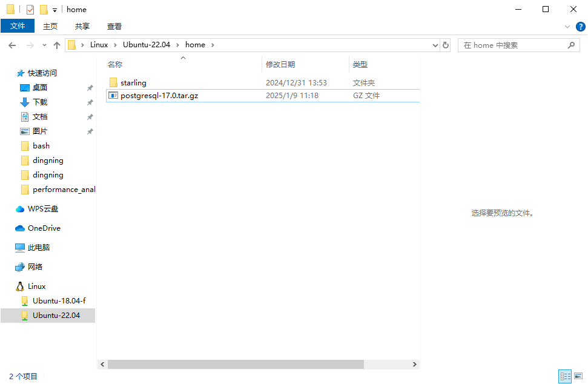This screenshot has height=384, width=588.
Task: Select 快速访问 in the navigation pane
Action: 42,73
